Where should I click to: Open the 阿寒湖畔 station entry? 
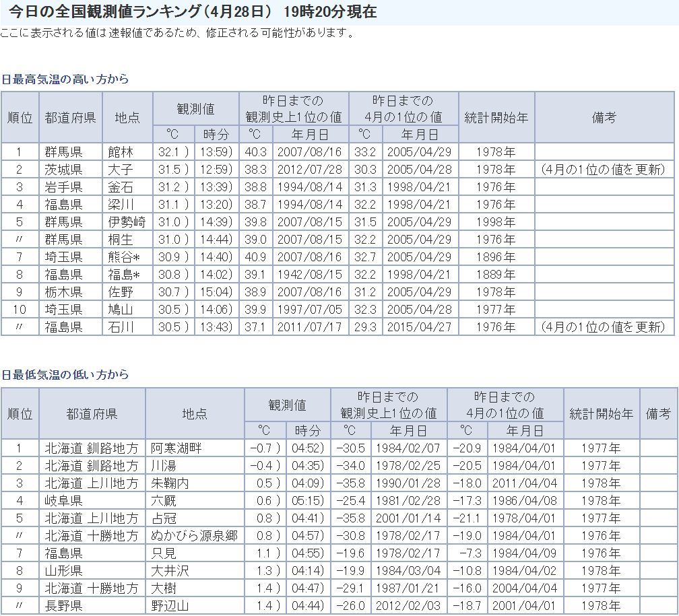pos(176,448)
